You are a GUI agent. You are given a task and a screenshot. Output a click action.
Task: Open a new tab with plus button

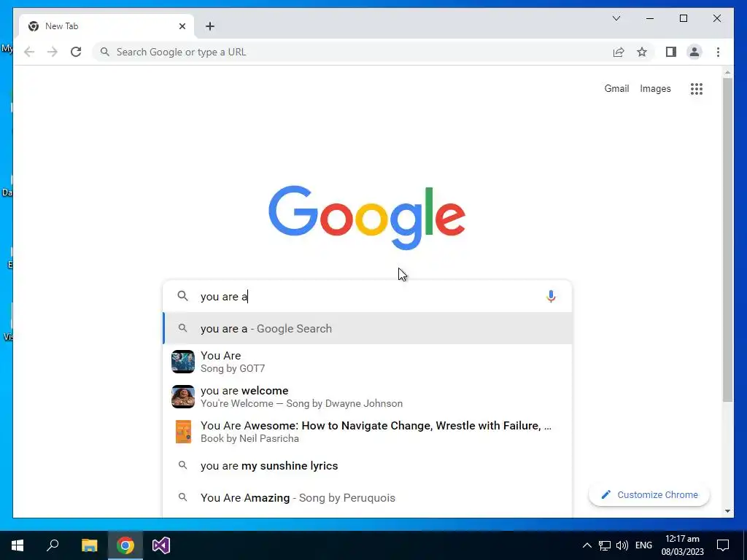(210, 26)
